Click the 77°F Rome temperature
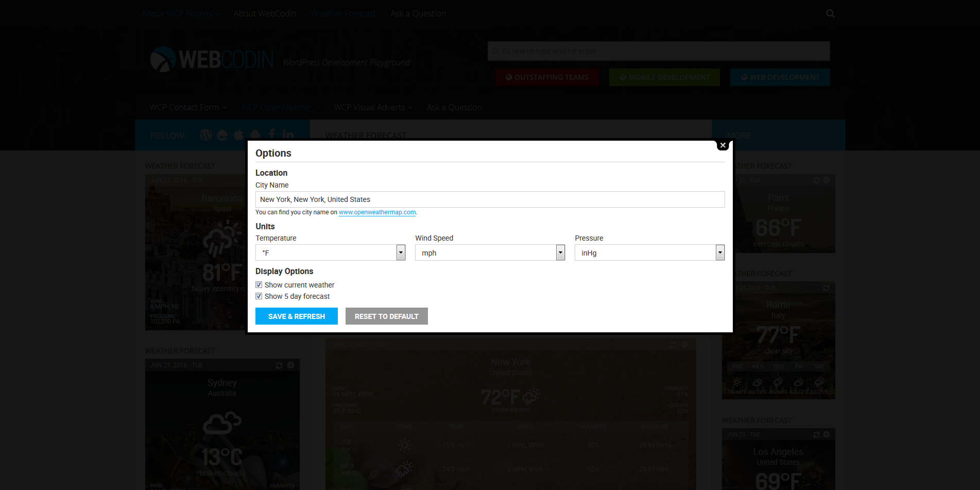The image size is (980, 490). tap(778, 335)
